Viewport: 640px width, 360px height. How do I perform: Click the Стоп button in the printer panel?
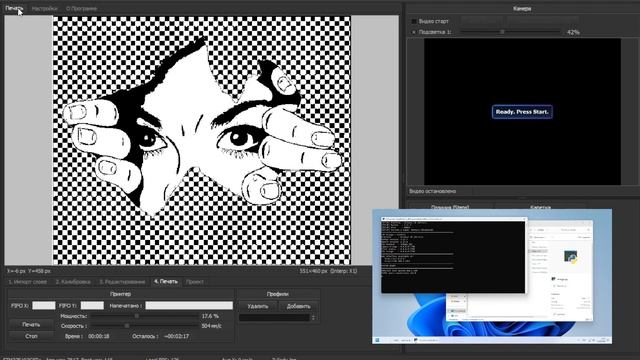click(x=31, y=336)
